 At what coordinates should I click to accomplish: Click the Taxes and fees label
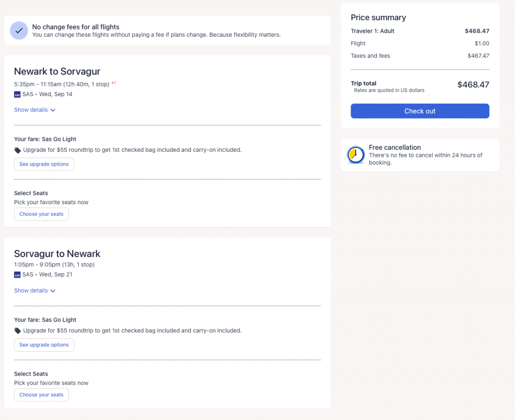[370, 56]
